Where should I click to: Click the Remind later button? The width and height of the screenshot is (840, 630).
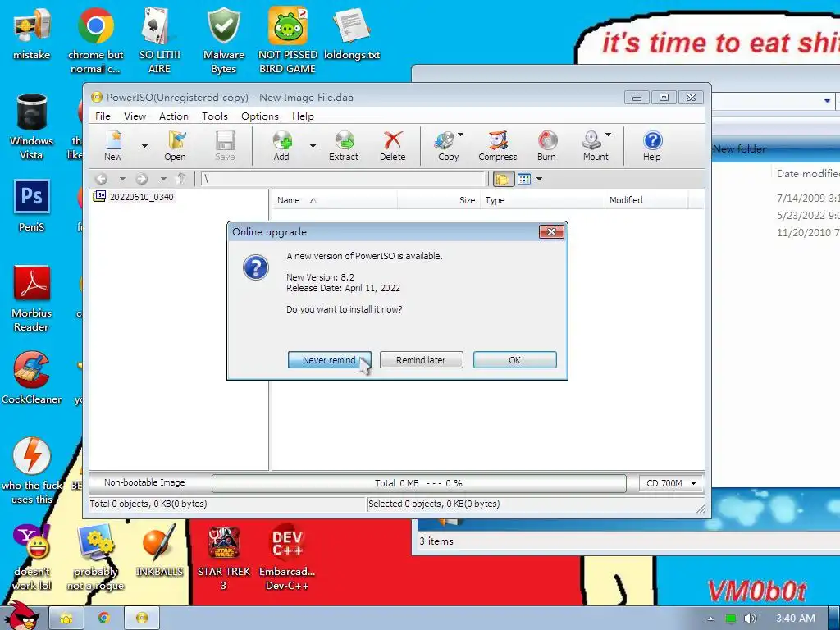coord(421,360)
